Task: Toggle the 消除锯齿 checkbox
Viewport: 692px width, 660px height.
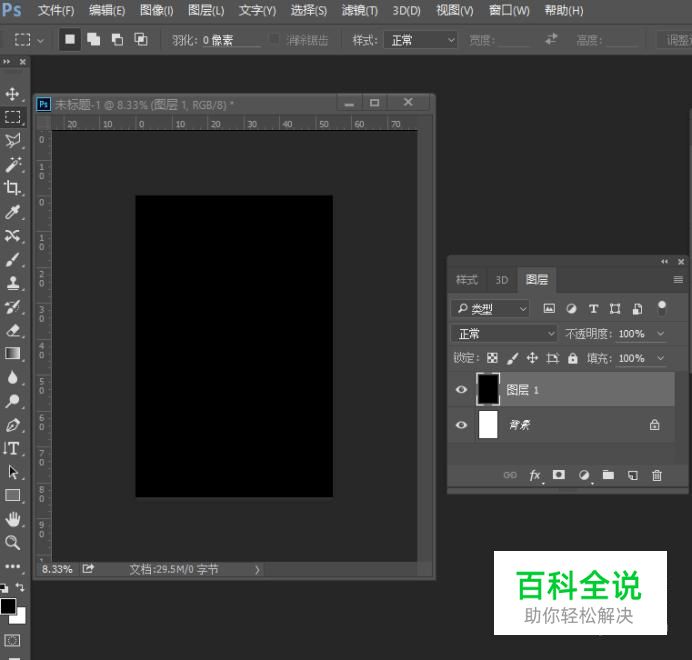Action: pos(274,40)
